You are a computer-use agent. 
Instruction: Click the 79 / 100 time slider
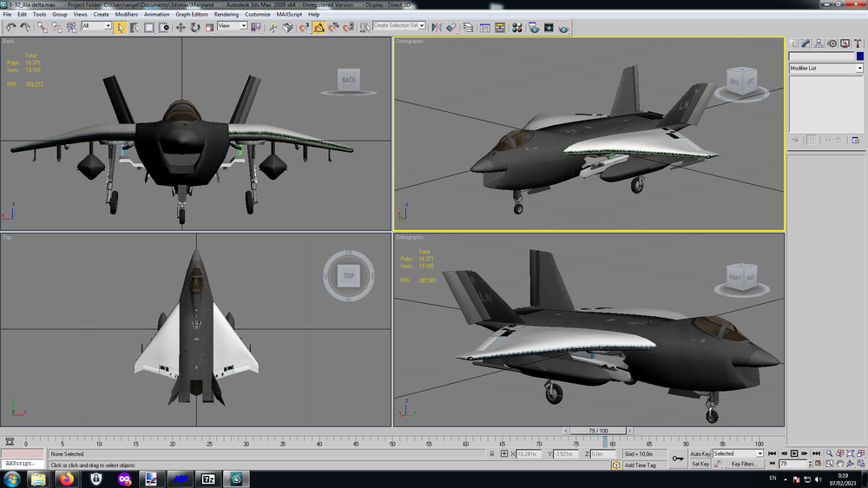coord(598,431)
